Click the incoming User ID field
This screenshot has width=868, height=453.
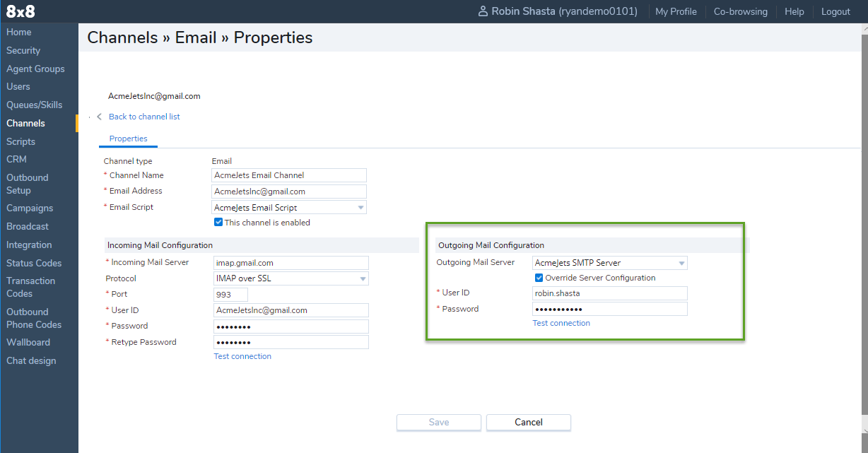click(291, 310)
